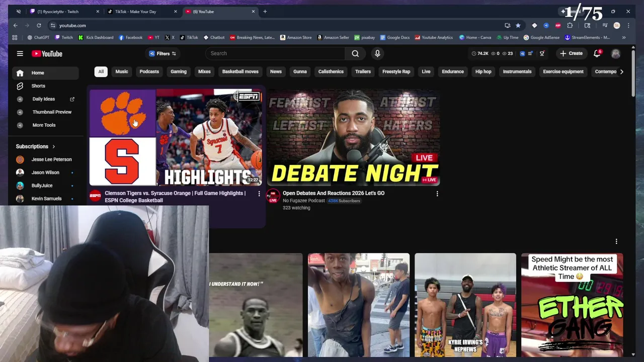Go to Home in sidebar

[45, 73]
